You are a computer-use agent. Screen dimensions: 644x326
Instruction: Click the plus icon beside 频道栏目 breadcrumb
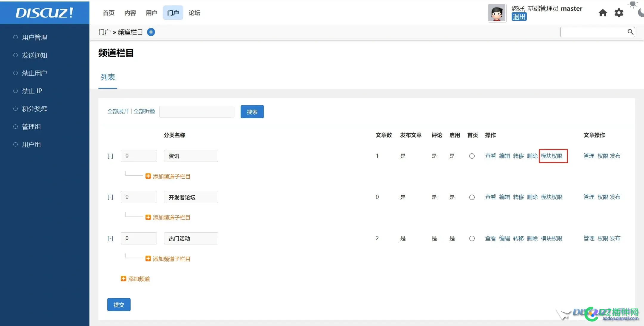point(151,32)
